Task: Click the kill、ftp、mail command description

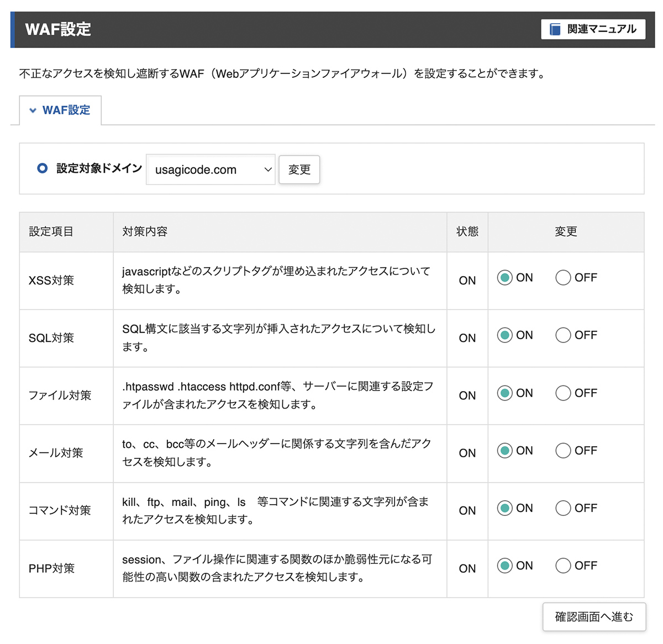Action: 276,510
